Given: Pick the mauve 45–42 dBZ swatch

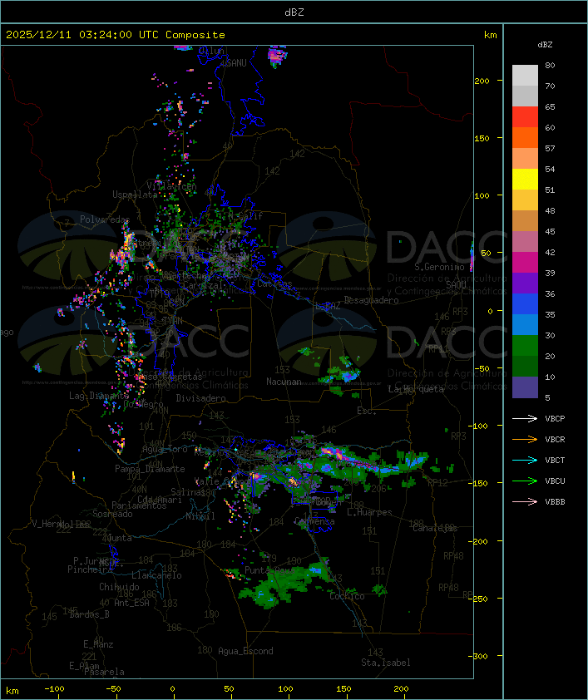Looking at the screenshot, I should pyautogui.click(x=525, y=242).
